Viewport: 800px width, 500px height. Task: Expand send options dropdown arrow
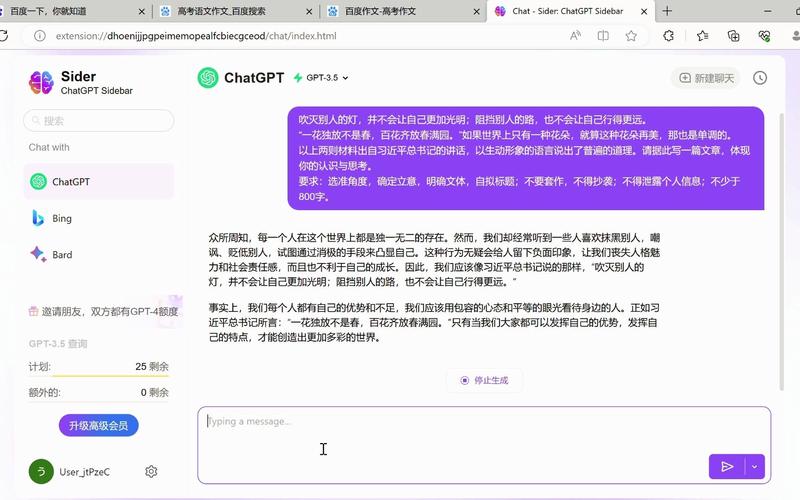755,466
